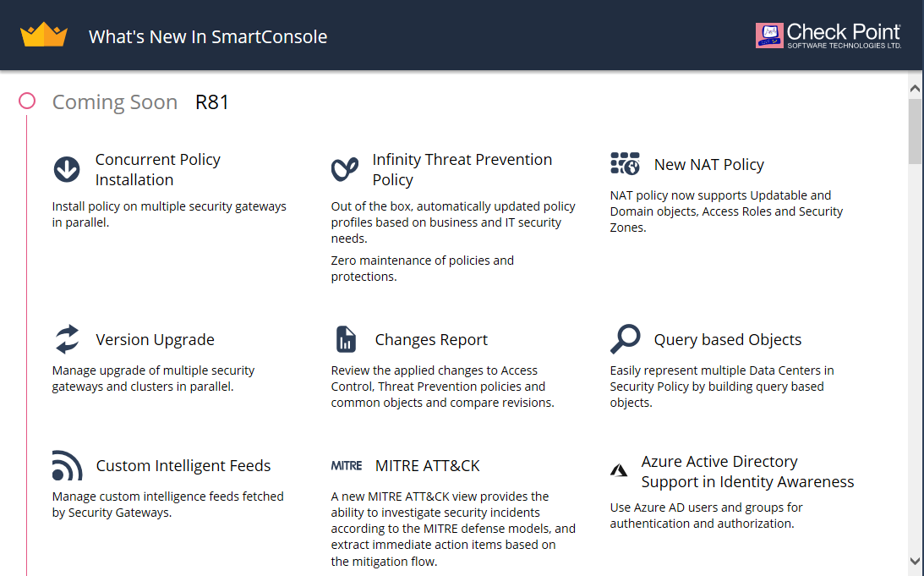924x576 pixels.
Task: Click the Concurrent Policy Installation download-arrow icon
Action: click(x=67, y=169)
